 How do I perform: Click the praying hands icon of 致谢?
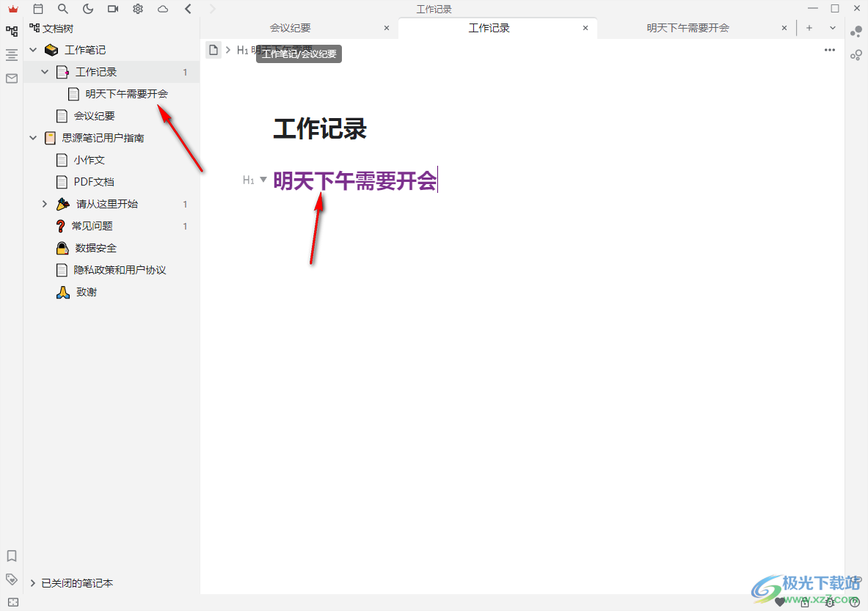(x=63, y=292)
